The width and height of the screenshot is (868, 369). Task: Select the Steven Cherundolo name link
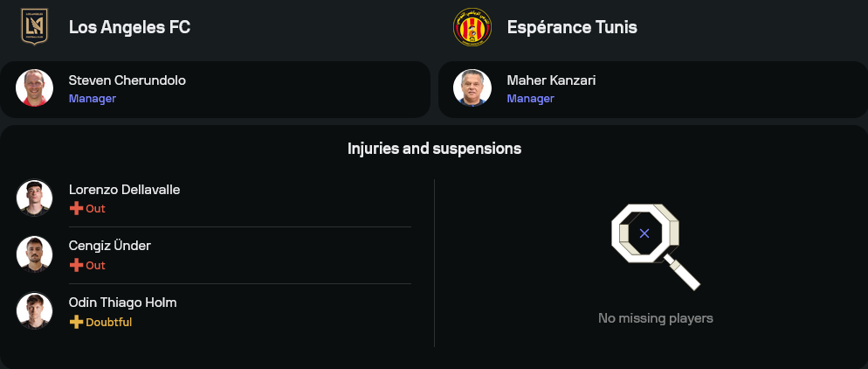coord(127,80)
